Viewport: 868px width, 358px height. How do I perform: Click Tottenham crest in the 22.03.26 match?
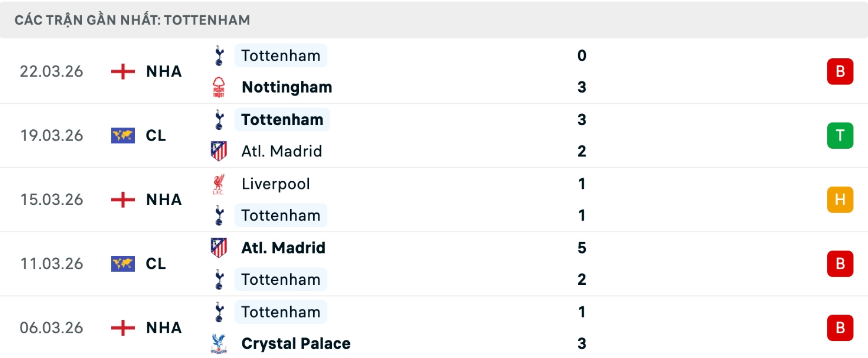coord(219,56)
